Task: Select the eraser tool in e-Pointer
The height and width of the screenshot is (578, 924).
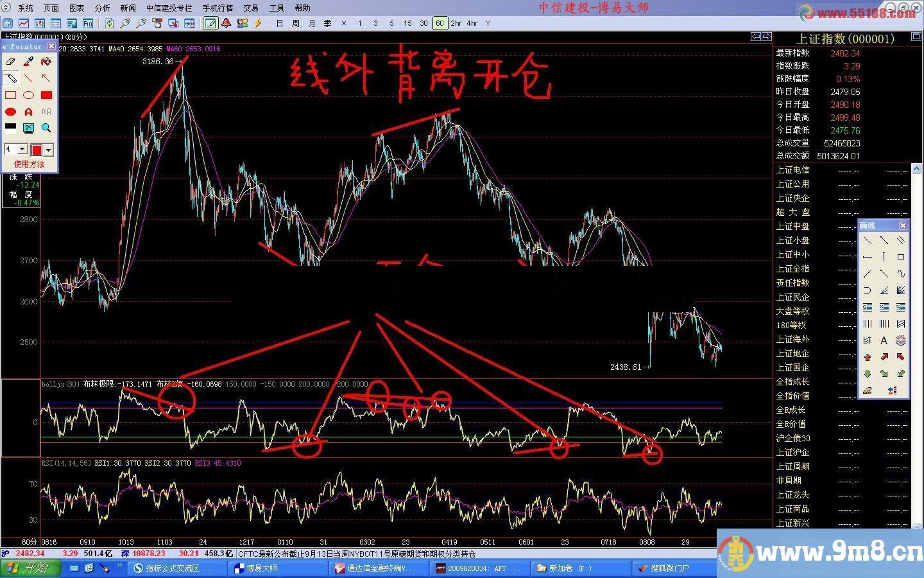Action: [x=10, y=62]
